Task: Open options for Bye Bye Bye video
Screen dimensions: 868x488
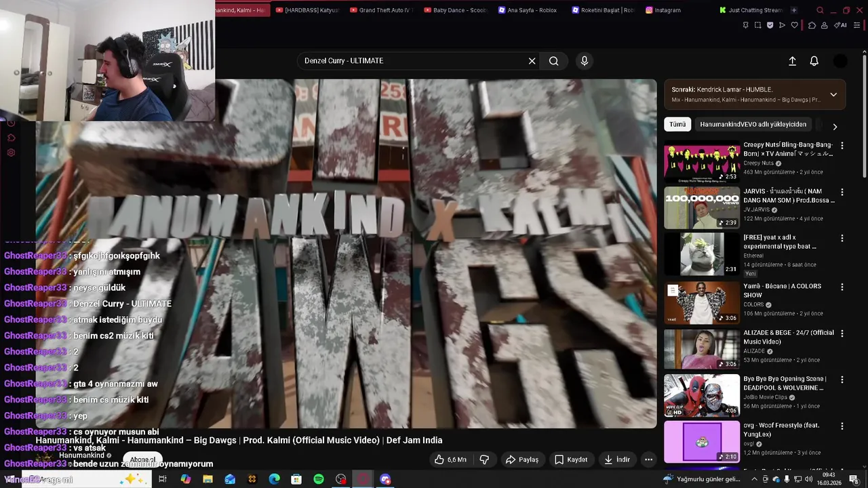Action: pyautogui.click(x=842, y=380)
